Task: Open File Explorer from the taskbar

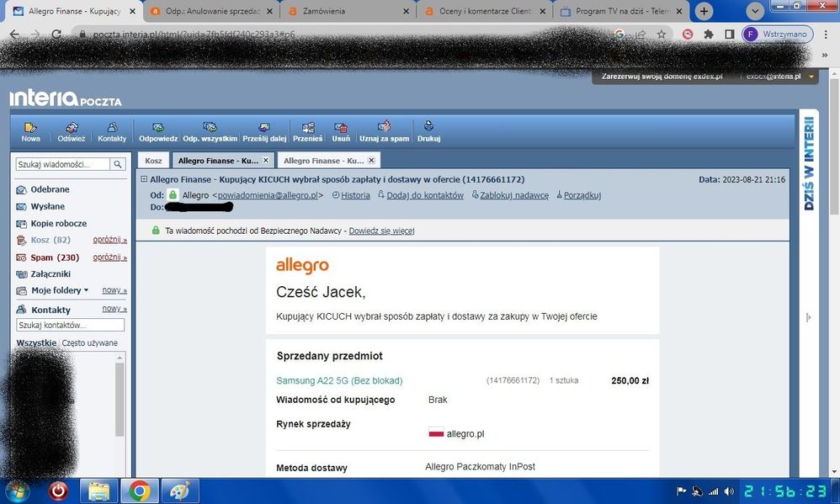Action: coord(98,491)
